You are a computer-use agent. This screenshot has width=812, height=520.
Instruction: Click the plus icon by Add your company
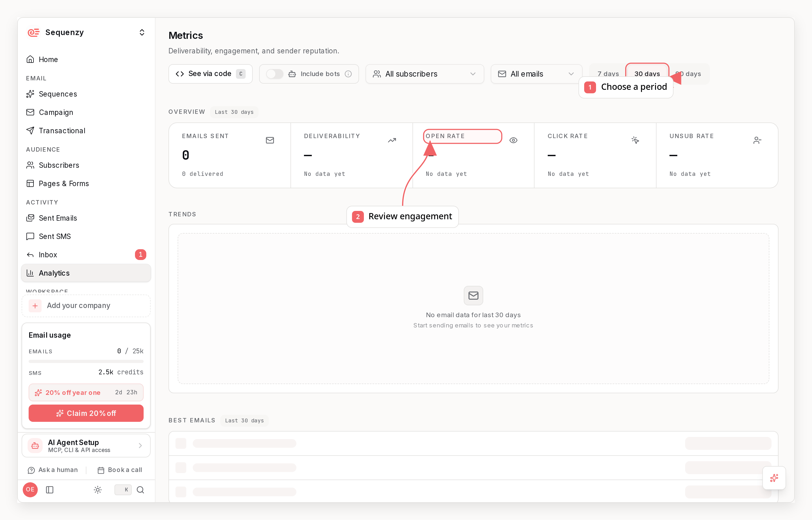35,306
